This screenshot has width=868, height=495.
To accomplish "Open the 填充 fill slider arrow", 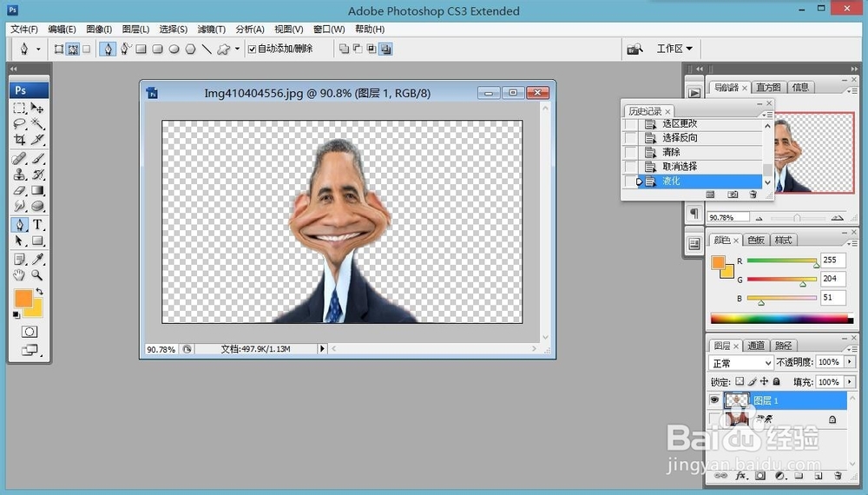I will tap(850, 381).
